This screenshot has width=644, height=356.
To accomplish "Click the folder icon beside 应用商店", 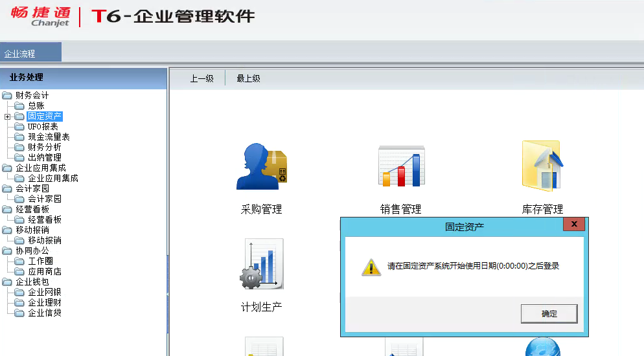I will pyautogui.click(x=19, y=271).
